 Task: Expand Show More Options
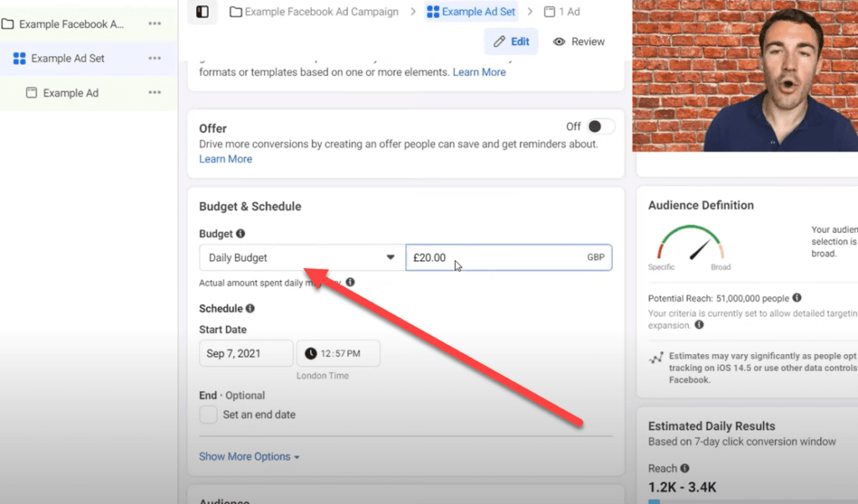pos(249,456)
